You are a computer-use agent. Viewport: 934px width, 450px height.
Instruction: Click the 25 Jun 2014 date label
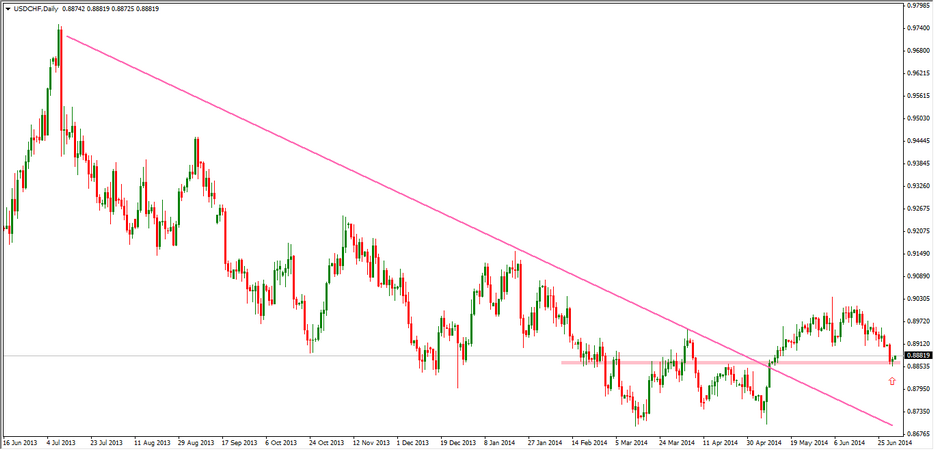[894, 441]
